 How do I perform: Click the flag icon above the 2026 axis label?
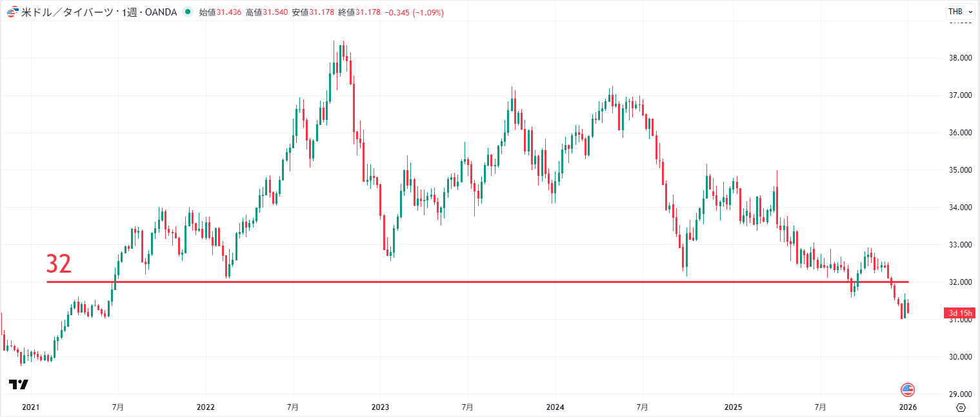pyautogui.click(x=907, y=389)
